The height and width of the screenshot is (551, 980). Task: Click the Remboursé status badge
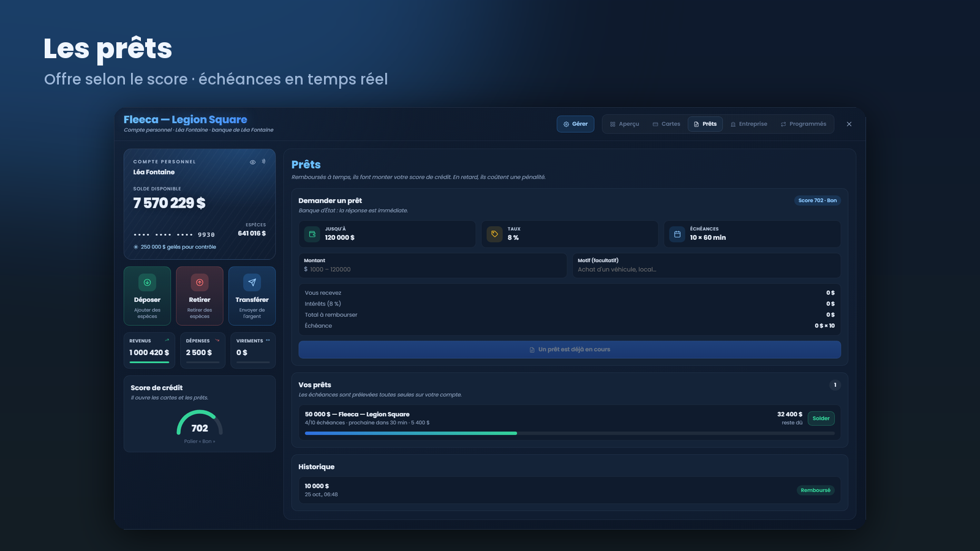tap(815, 490)
